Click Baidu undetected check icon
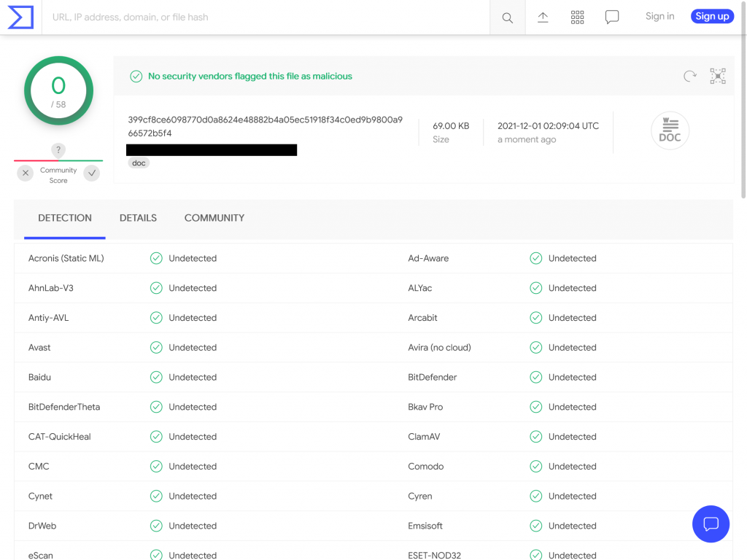This screenshot has width=747, height=560. click(156, 377)
